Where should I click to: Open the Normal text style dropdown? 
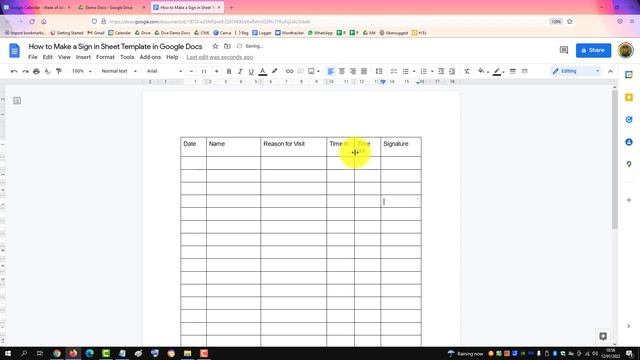[119, 71]
